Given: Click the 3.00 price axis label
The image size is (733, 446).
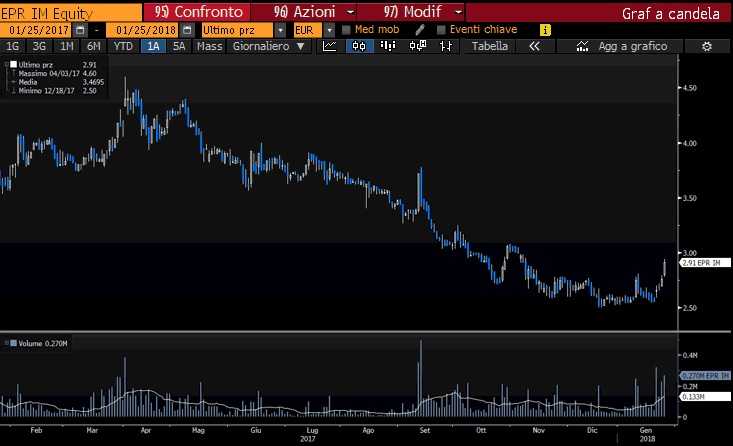Looking at the screenshot, I should click(x=689, y=253).
